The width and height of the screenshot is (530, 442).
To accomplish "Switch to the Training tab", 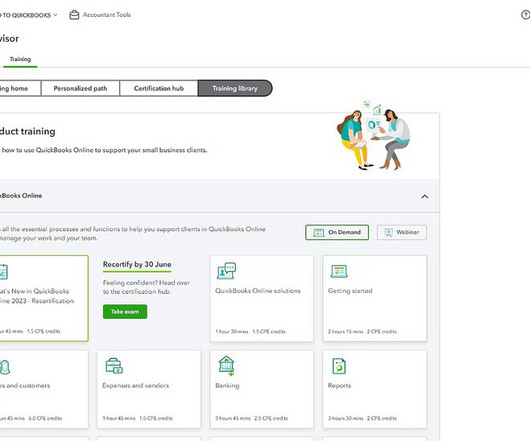I will pyautogui.click(x=20, y=59).
